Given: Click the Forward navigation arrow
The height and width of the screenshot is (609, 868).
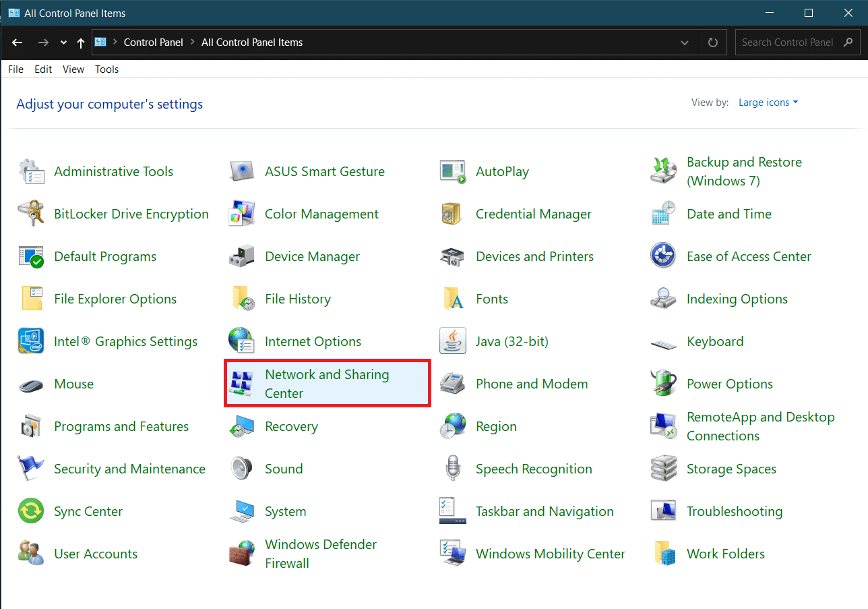Looking at the screenshot, I should pos(43,42).
